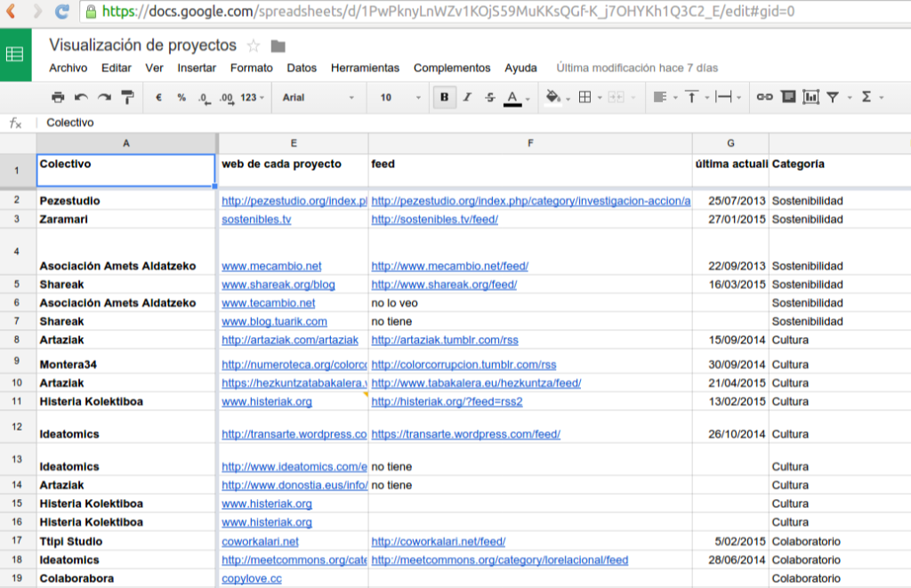Select the Paint format tool
The height and width of the screenshot is (588, 911).
tap(127, 97)
